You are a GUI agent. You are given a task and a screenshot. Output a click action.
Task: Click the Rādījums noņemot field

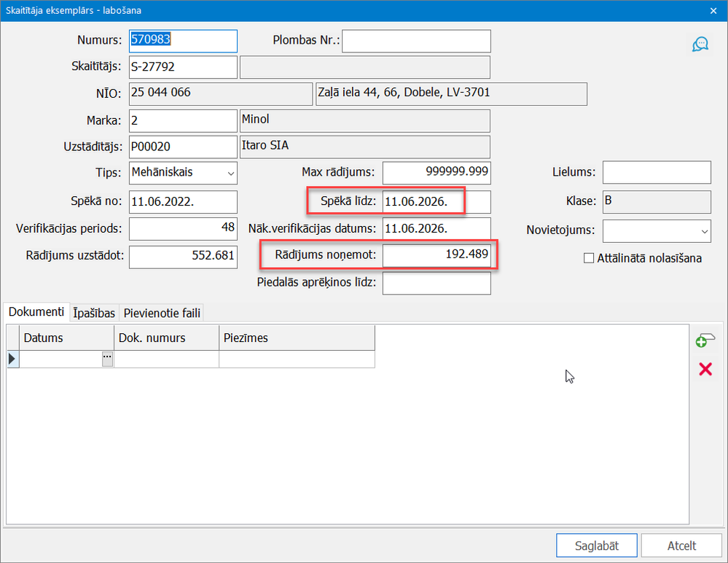click(x=437, y=256)
